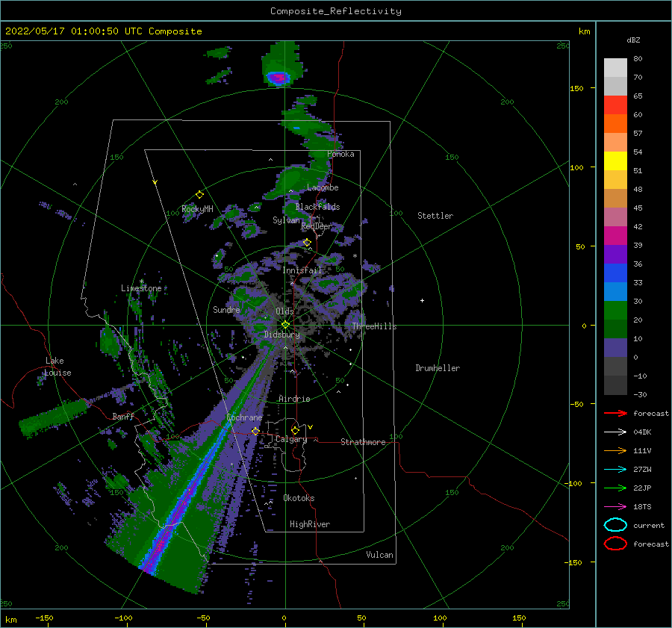Pick the 65 dBZ red color swatch
Viewport: 672px width, 628px height.
point(615,105)
